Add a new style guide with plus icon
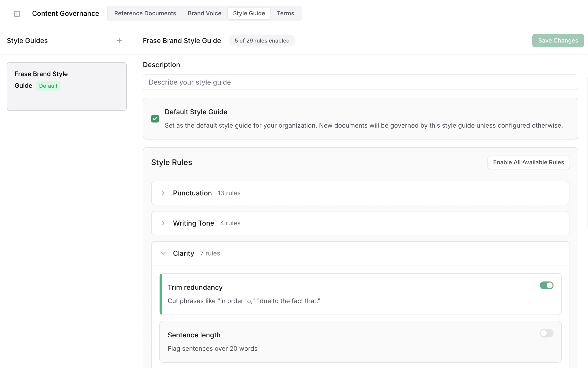The height and width of the screenshot is (368, 588). tap(120, 41)
